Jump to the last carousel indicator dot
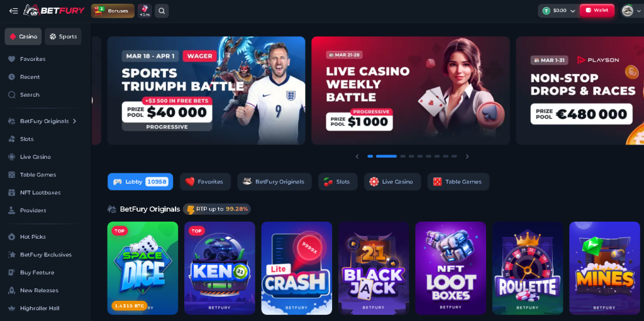Viewport: 644px width, 321px height. point(454,156)
